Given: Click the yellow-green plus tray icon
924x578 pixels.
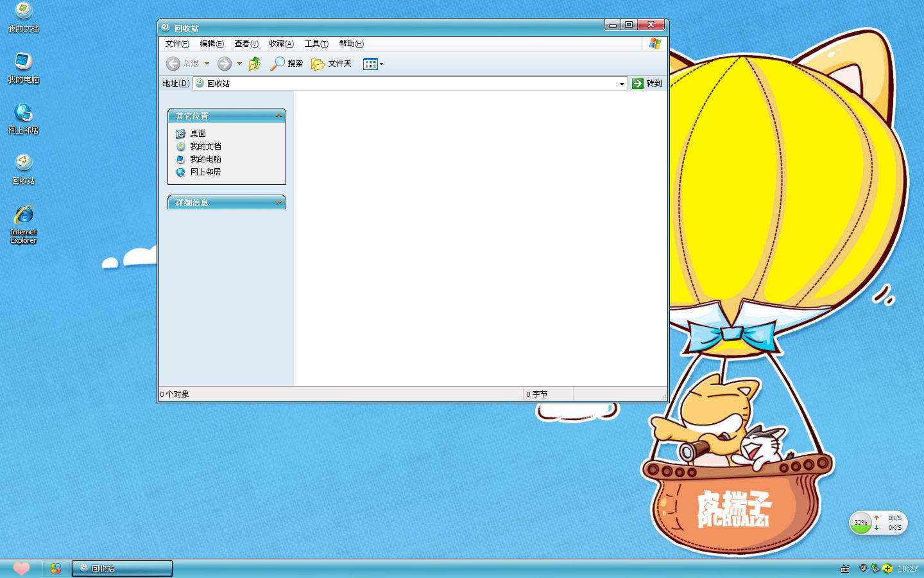Looking at the screenshot, I should pyautogui.click(x=887, y=568).
